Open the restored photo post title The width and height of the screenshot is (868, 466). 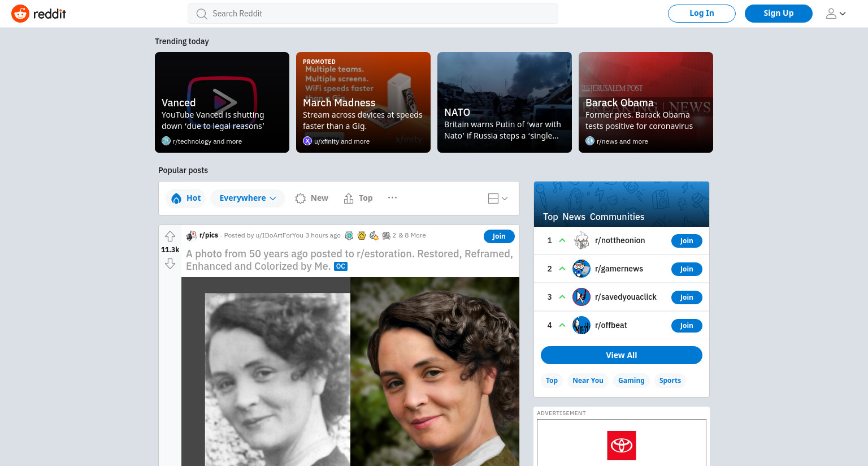pos(349,260)
